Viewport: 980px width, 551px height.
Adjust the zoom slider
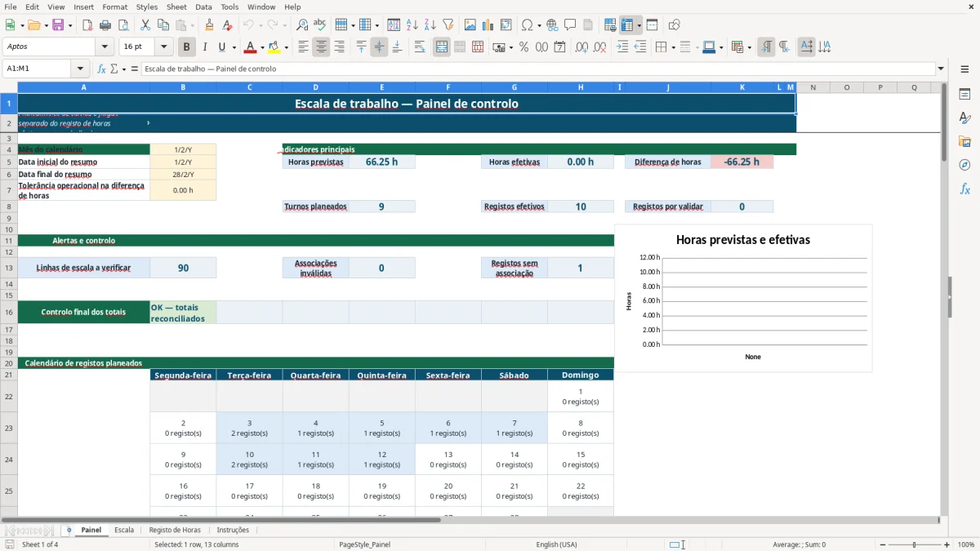[x=915, y=544]
